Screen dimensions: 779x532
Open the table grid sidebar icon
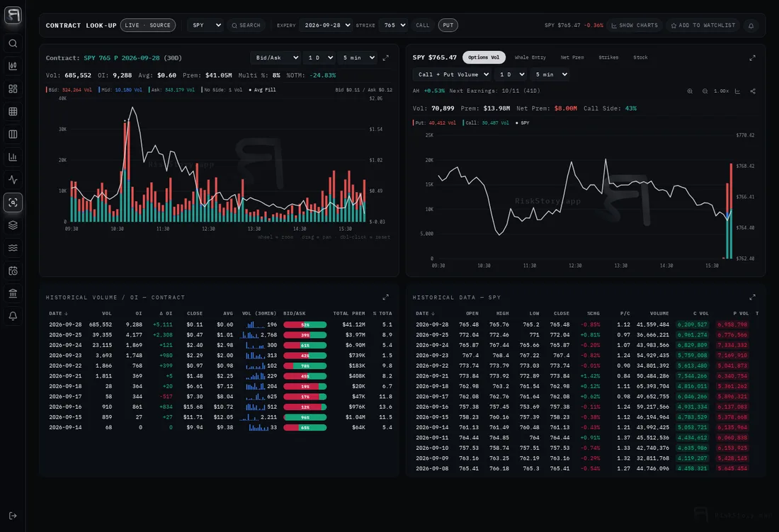[x=13, y=112]
